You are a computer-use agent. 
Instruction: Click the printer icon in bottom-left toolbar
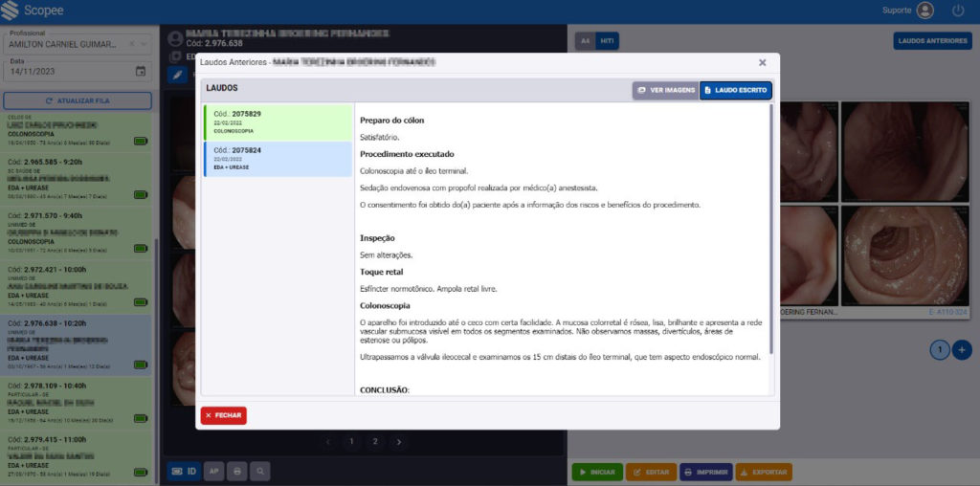coord(237,472)
